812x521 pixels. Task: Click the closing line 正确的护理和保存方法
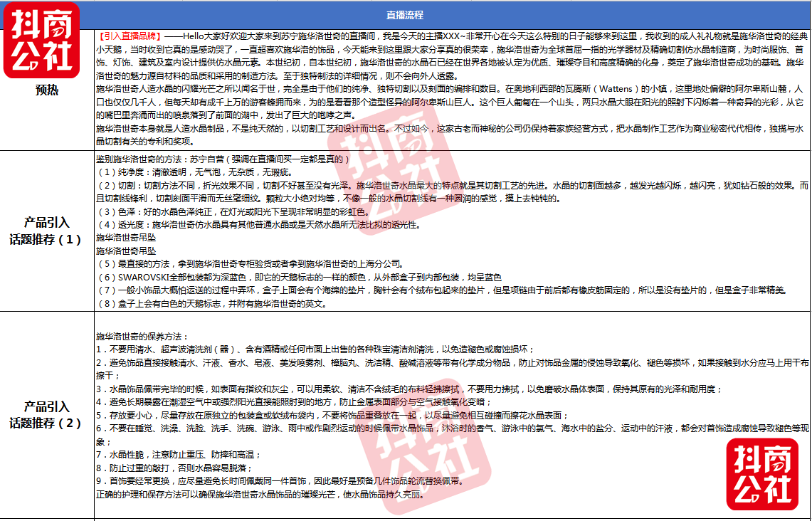pos(260,495)
